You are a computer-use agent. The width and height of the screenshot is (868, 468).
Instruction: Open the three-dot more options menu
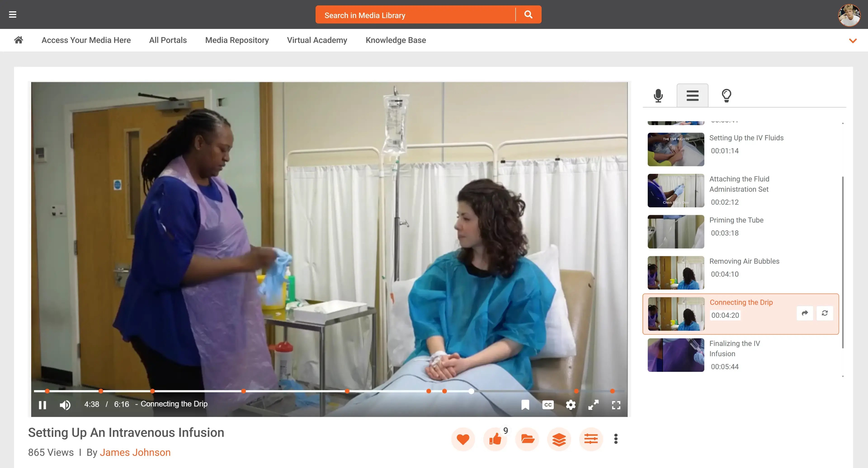click(616, 439)
